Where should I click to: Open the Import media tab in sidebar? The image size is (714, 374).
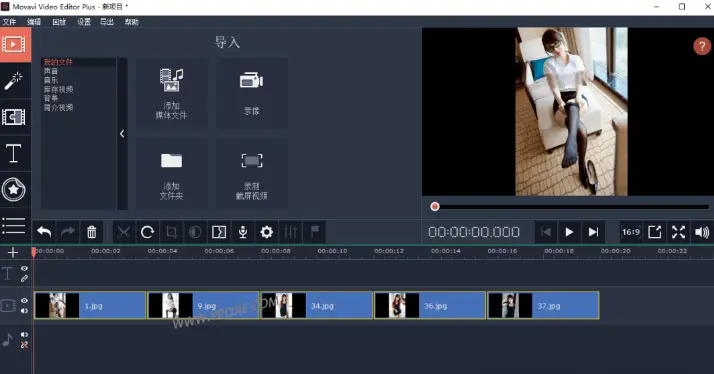click(x=15, y=45)
